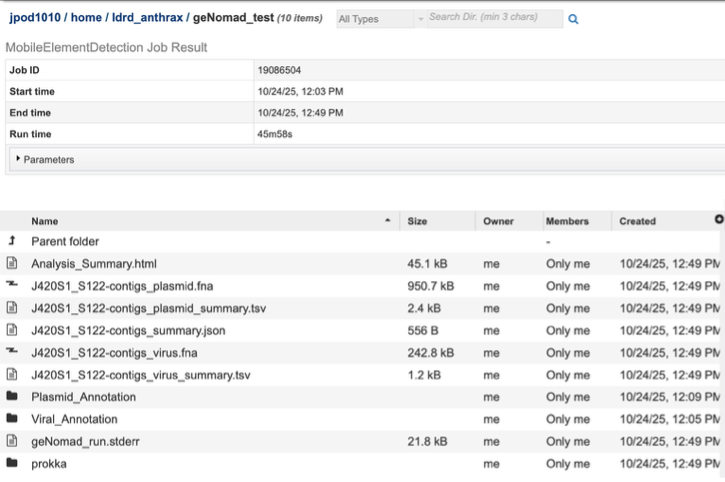Click the sequence icon for J420S1_S122-contigs_plasmid.fna
Screen dimensions: 725x482
(x=12, y=284)
